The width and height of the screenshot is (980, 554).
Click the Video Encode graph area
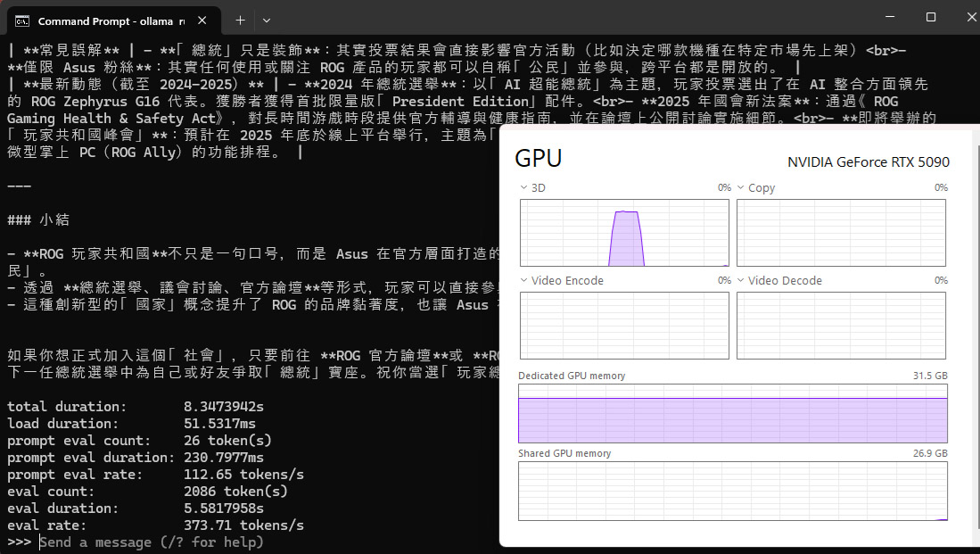624,326
